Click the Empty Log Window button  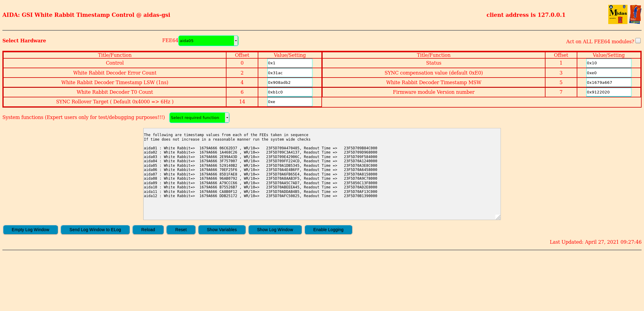click(30, 230)
